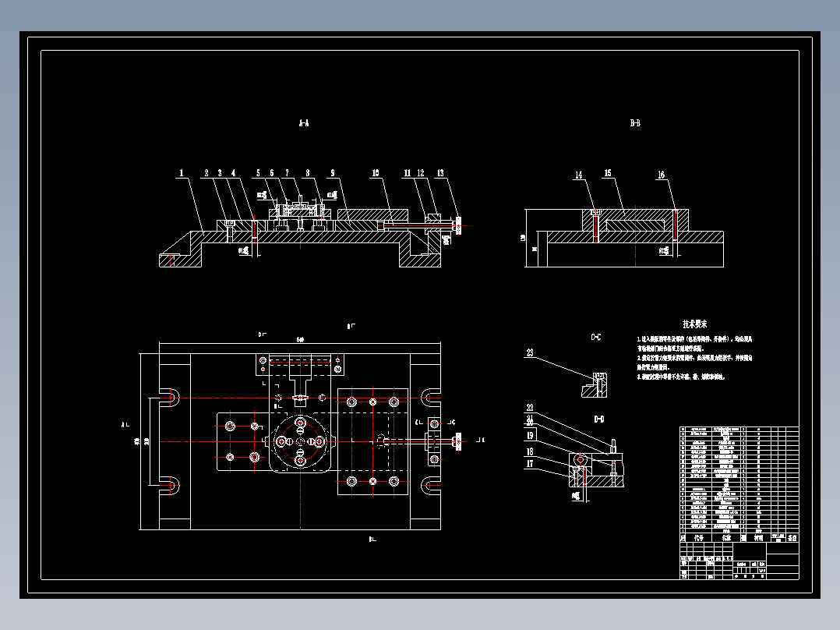840x630 pixels.
Task: Click the 备注 column header in parts list
Action: tap(792, 538)
